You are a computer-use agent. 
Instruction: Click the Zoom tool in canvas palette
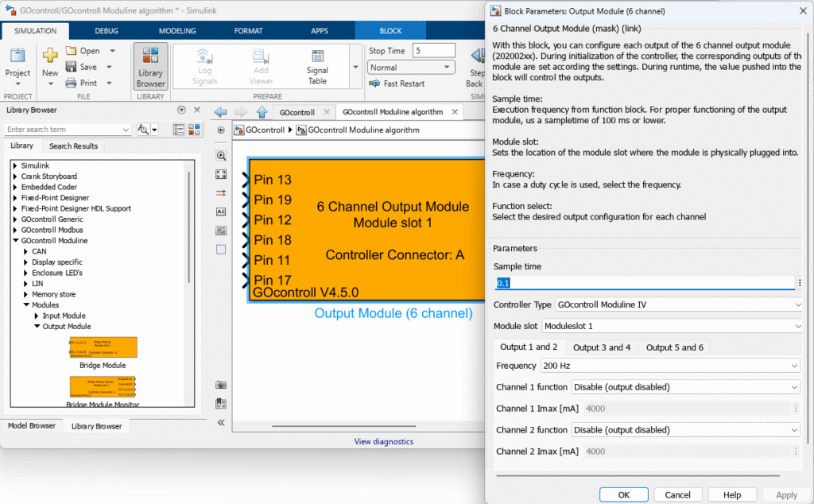pos(221,155)
